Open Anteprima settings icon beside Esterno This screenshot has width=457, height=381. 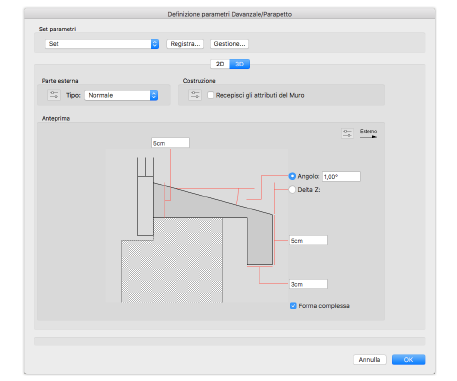(x=347, y=133)
